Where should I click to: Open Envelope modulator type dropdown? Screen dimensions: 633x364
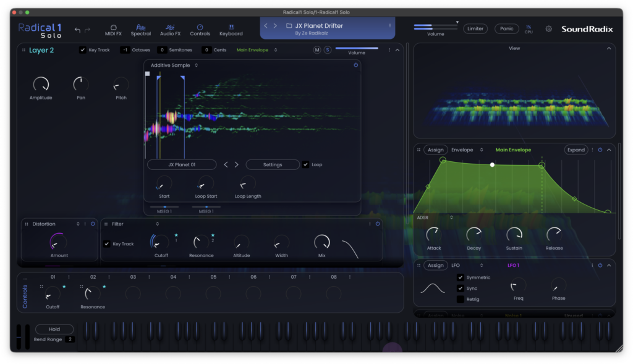click(x=467, y=150)
